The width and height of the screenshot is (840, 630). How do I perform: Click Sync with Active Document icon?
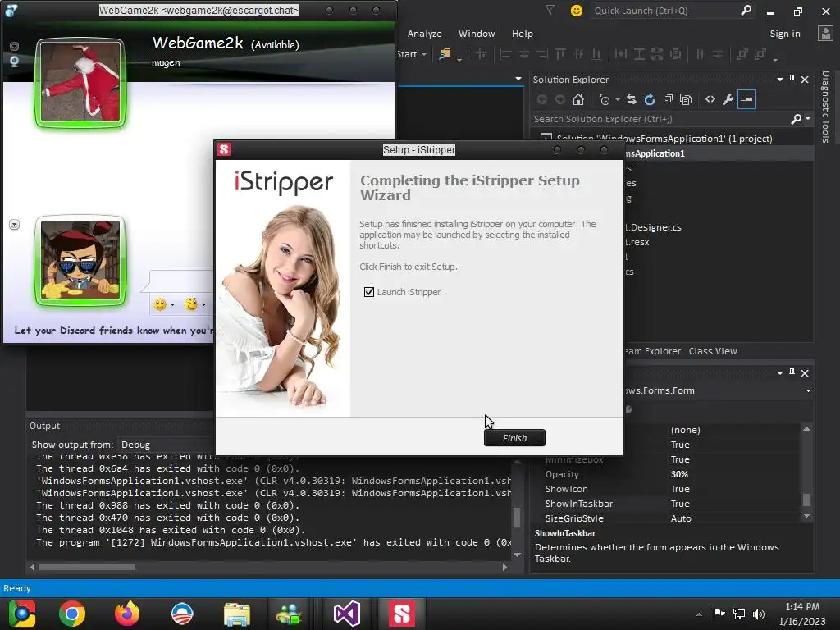coord(632,99)
